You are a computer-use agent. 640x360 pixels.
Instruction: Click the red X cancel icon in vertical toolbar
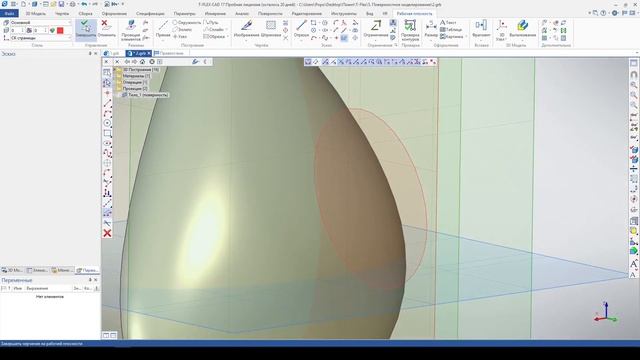tap(107, 233)
